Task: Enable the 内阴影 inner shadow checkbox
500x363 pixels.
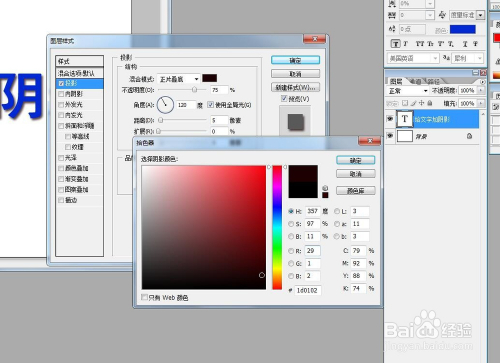Action: pyautogui.click(x=61, y=94)
